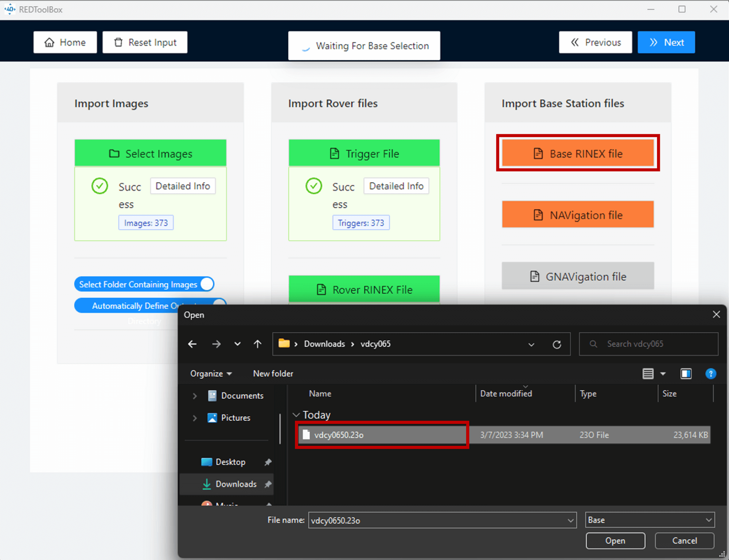Viewport: 729px width, 560px height.
Task: Toggle Select Folder Containing Images
Action: coord(206,284)
